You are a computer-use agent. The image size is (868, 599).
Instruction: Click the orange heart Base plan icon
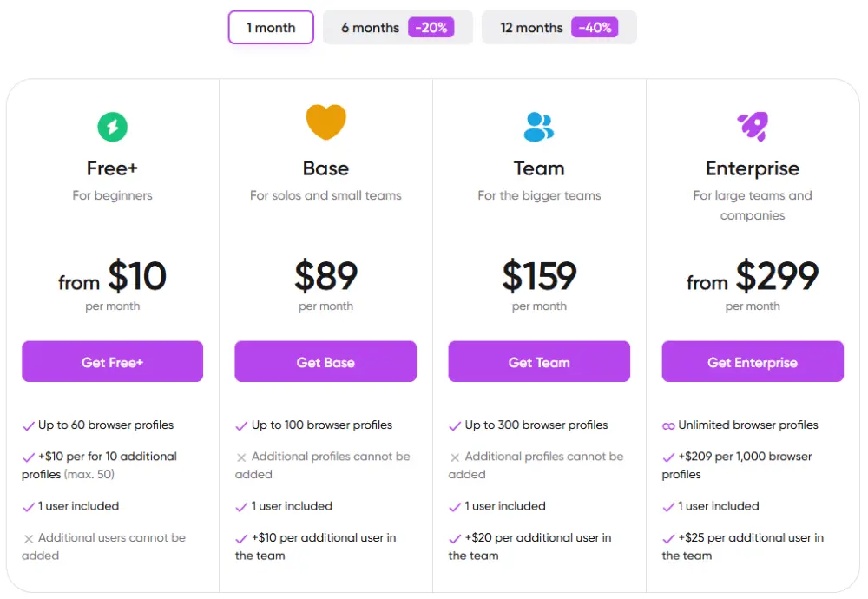[x=326, y=122]
